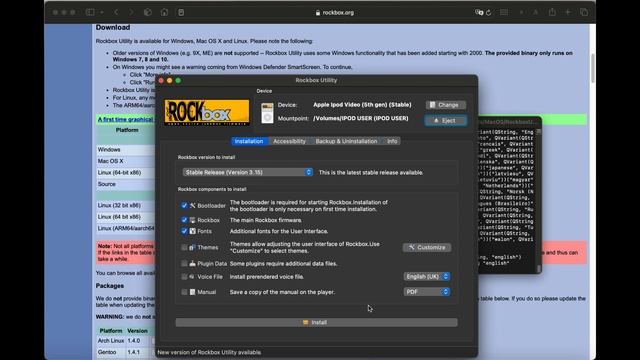Click the Plugin Data icon

coord(193,264)
